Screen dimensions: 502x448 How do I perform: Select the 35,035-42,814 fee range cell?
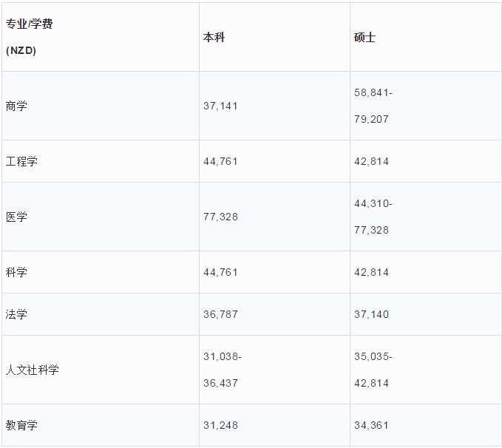[x=373, y=370]
